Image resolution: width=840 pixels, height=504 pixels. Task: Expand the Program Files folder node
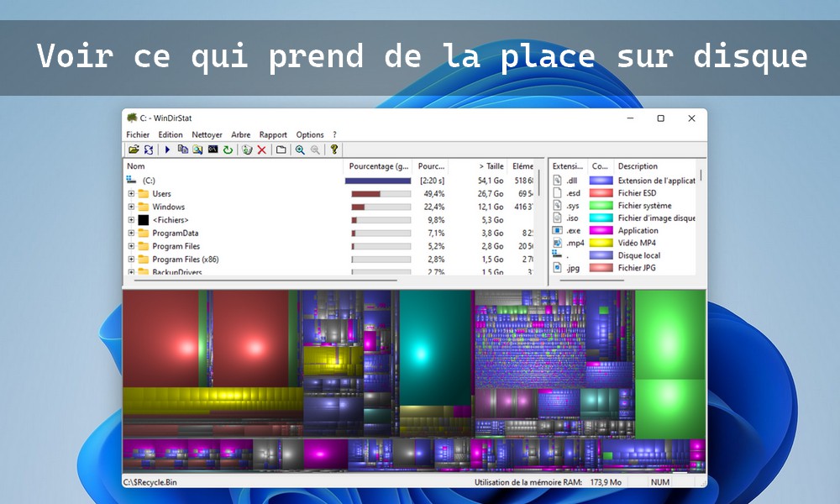coord(131,246)
